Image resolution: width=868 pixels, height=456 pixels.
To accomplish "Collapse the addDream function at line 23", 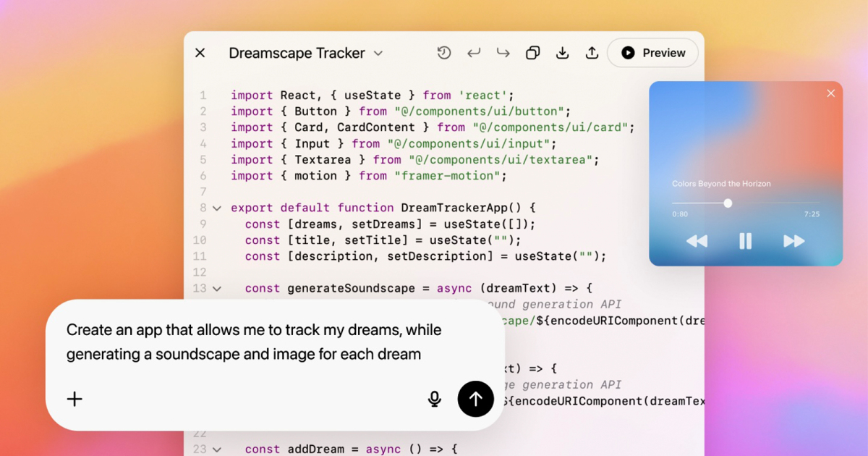I will (216, 449).
